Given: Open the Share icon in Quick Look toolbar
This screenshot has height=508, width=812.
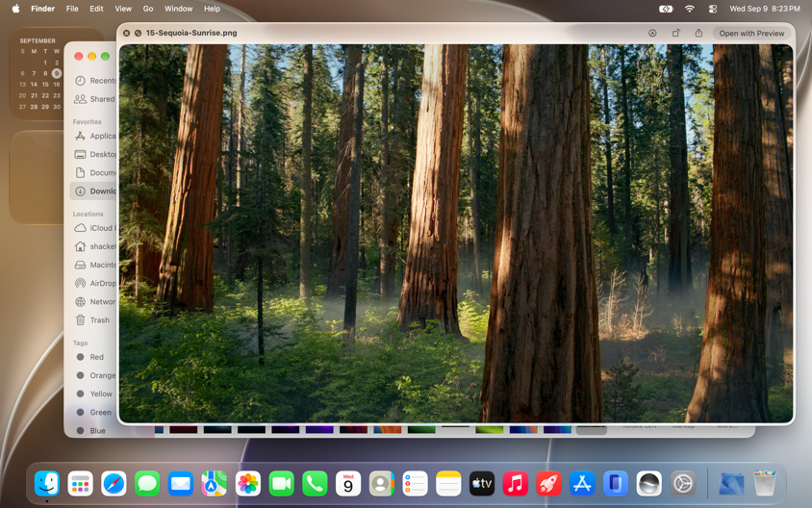Looking at the screenshot, I should [698, 33].
